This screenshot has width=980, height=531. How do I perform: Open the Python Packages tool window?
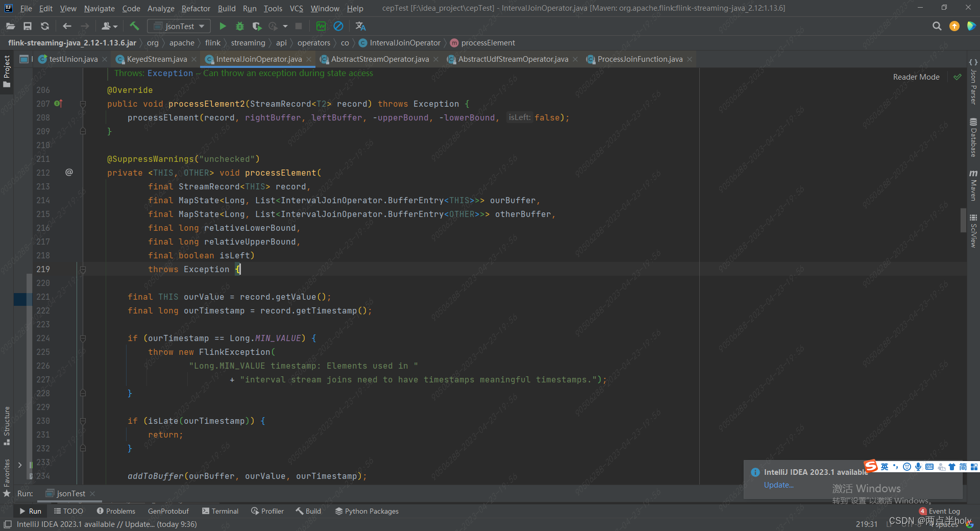[x=366, y=511]
